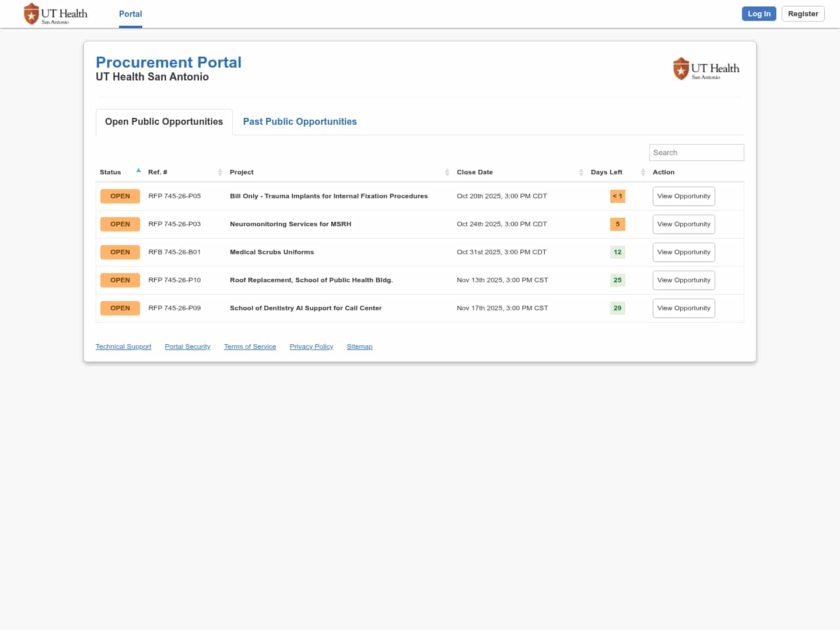
Task: Sort by Close Date column arrows
Action: (581, 172)
